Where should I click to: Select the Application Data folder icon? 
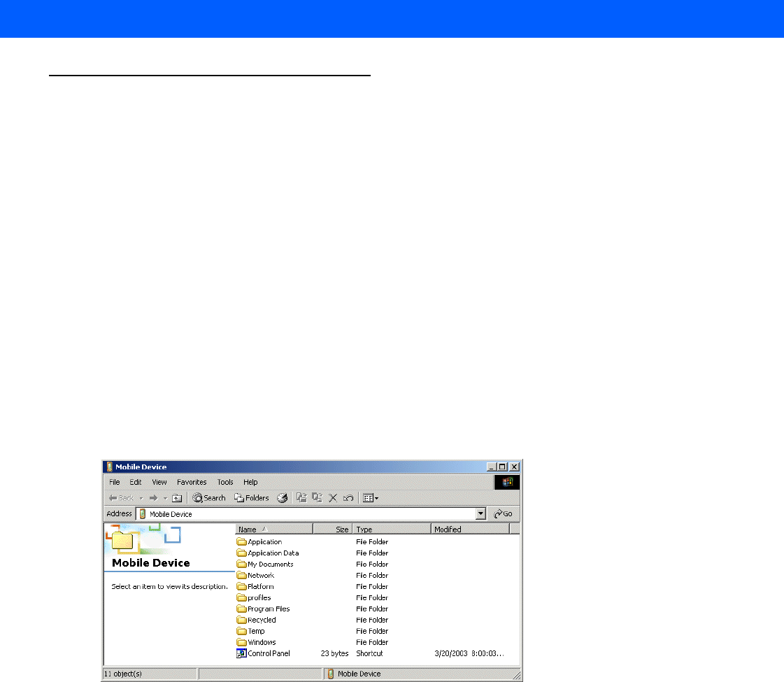[x=241, y=553]
